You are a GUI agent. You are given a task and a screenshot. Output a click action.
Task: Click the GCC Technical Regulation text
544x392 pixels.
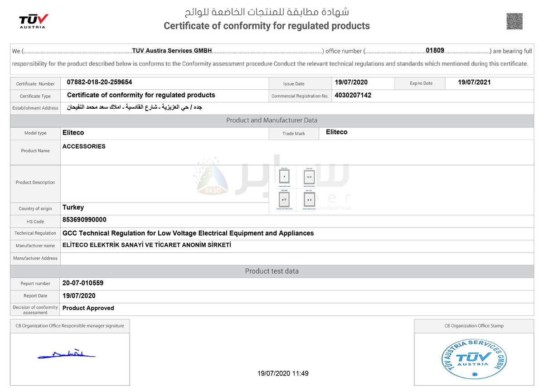point(188,233)
